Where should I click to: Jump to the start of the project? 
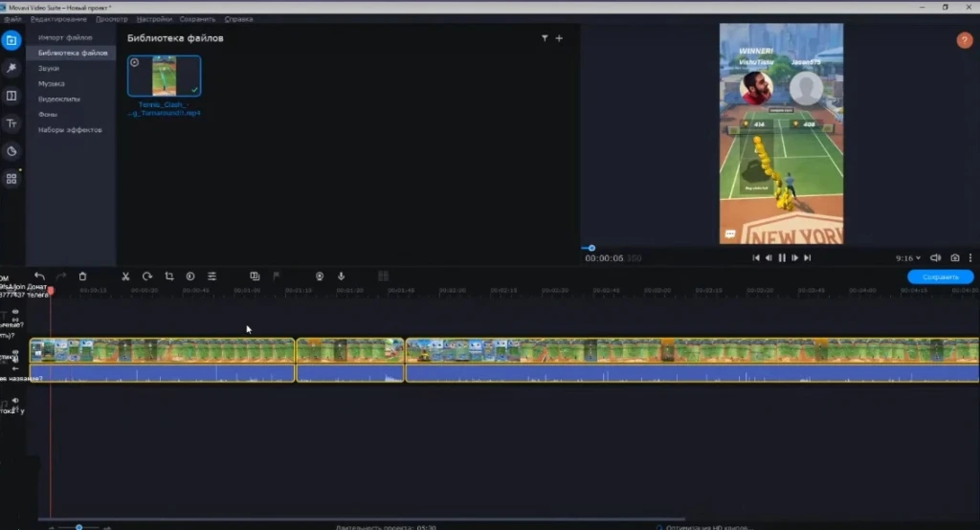(756, 258)
